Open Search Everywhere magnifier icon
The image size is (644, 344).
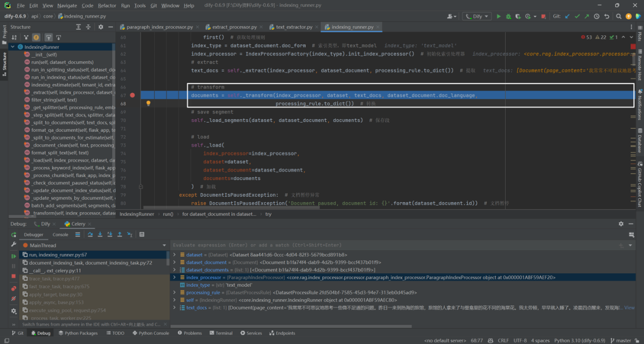point(618,17)
